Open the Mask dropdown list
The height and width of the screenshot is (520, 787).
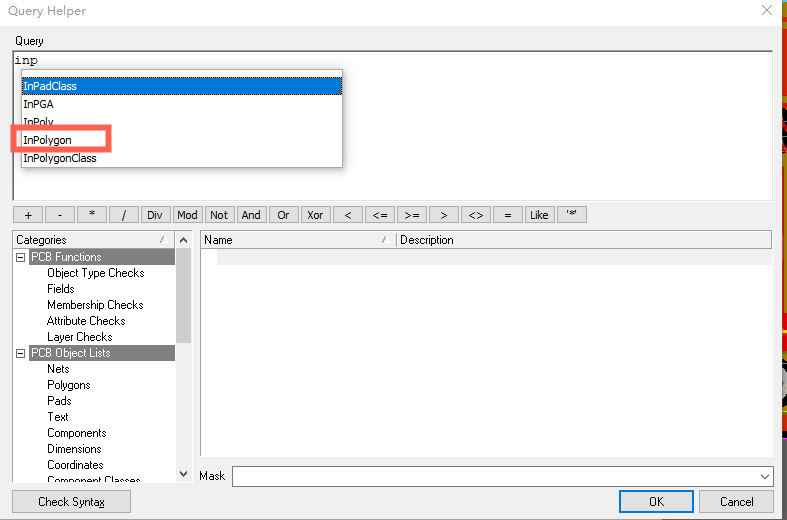(765, 477)
